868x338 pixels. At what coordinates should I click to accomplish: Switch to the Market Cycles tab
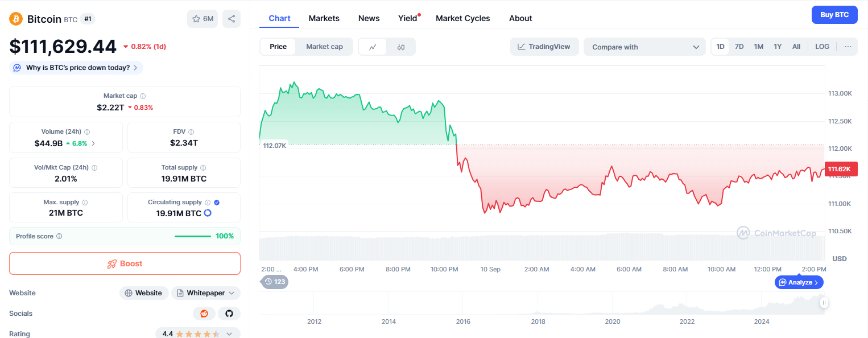[x=463, y=18]
